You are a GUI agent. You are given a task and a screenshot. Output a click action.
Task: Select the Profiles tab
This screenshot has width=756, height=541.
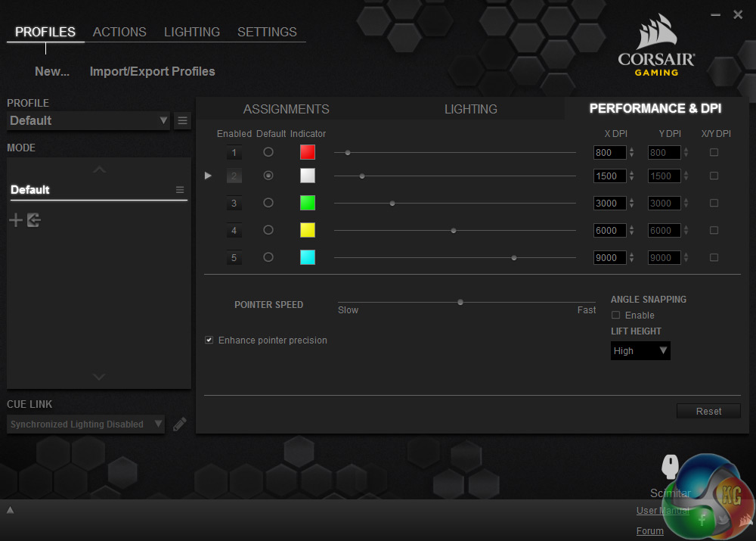[x=45, y=32]
